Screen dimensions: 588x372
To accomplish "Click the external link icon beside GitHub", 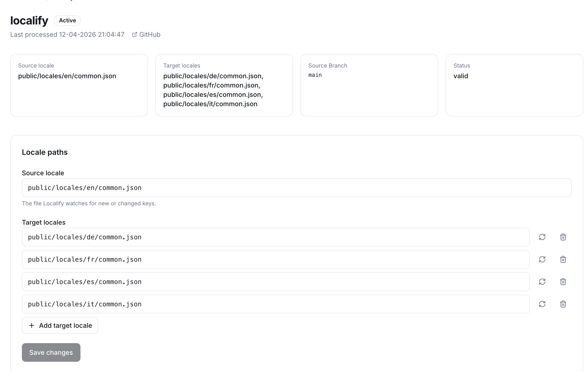I will pyautogui.click(x=134, y=34).
